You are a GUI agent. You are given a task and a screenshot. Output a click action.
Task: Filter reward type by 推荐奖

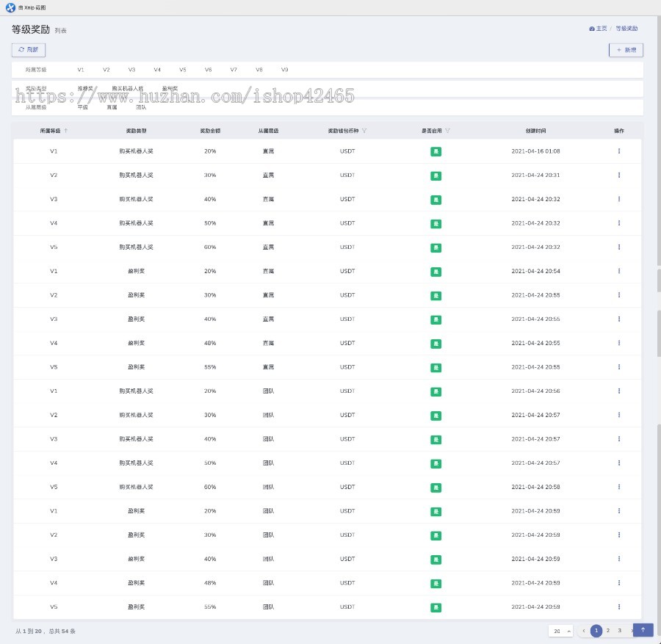coord(85,89)
